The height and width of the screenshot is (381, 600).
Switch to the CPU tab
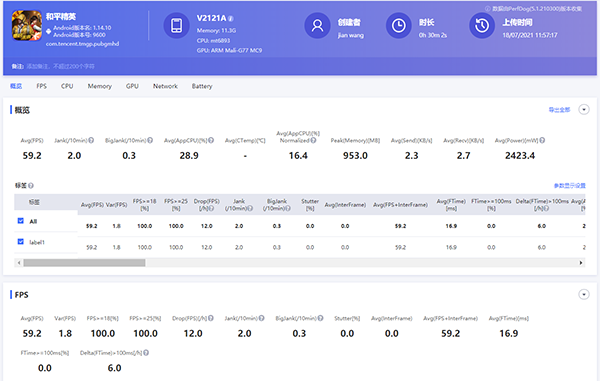[x=67, y=86]
